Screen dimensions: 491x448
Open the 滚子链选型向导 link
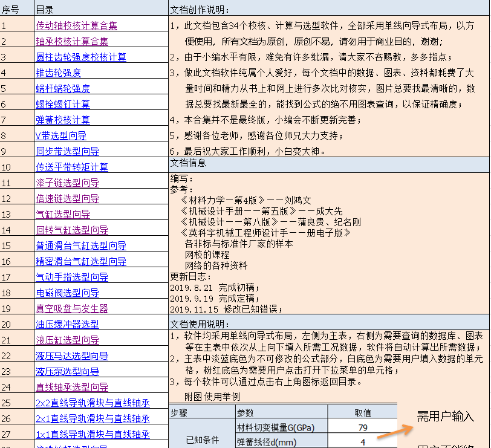[x=67, y=183]
